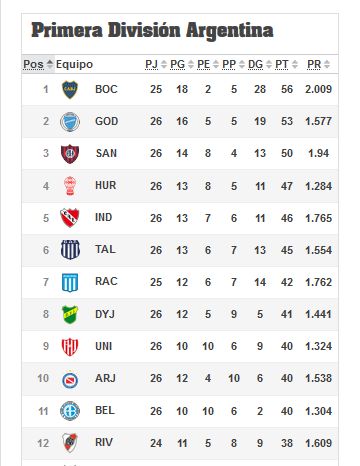Image resolution: width=360 pixels, height=466 pixels.
Task: Select the Talleres striped crest
Action: click(70, 250)
